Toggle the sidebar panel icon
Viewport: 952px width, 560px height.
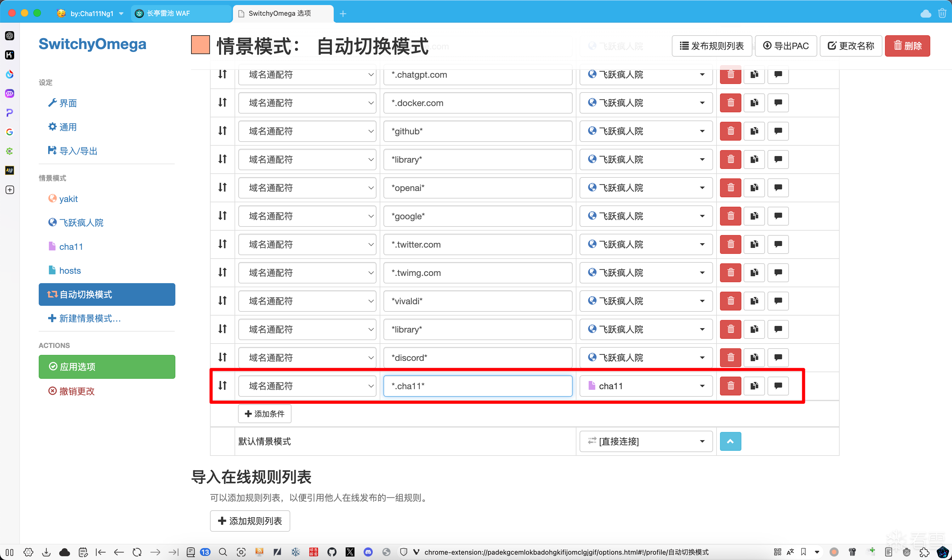coord(10,552)
